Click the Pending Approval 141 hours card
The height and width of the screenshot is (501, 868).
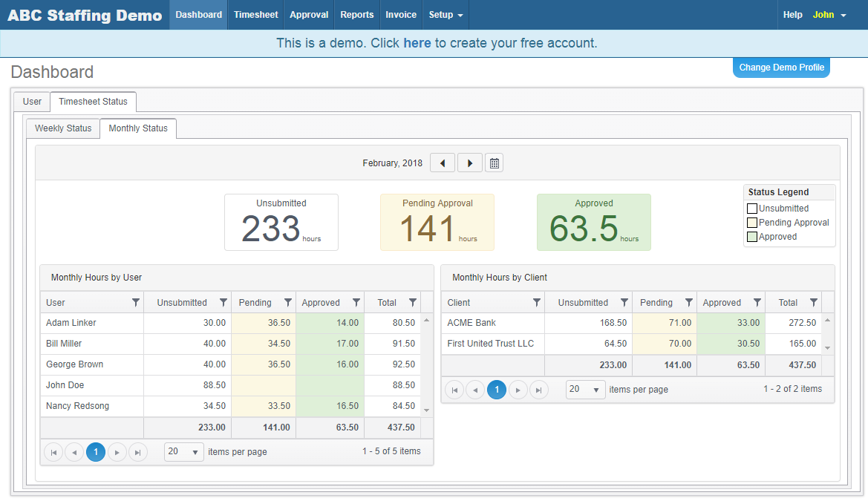[437, 222]
